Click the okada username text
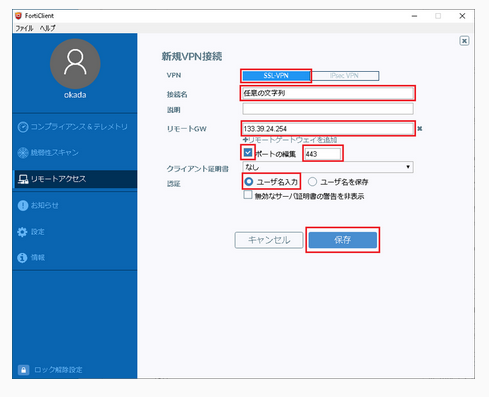489x397 pixels. click(75, 95)
